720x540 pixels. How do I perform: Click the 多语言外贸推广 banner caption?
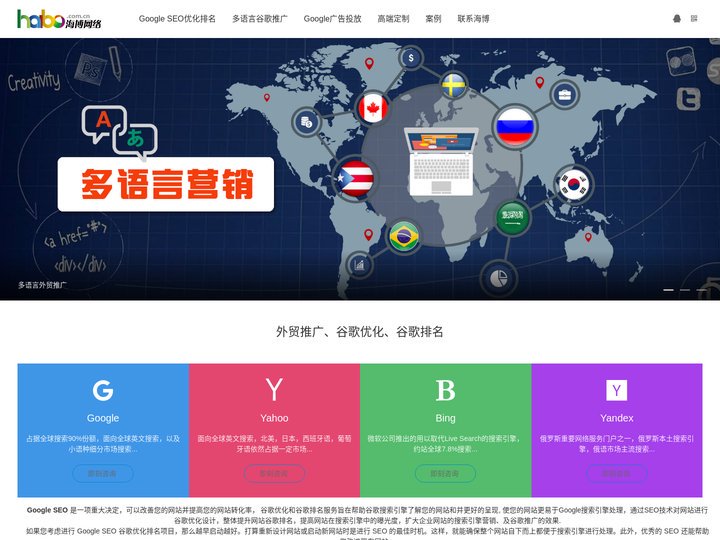42,285
